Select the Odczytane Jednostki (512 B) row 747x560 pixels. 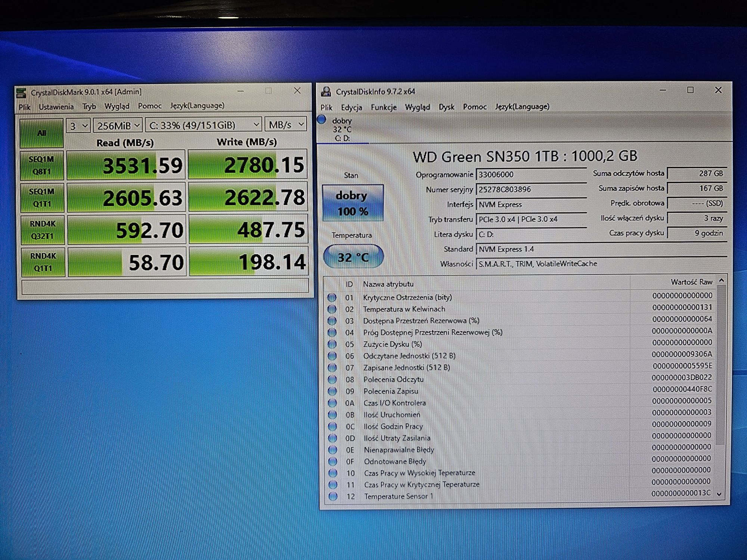[520, 355]
